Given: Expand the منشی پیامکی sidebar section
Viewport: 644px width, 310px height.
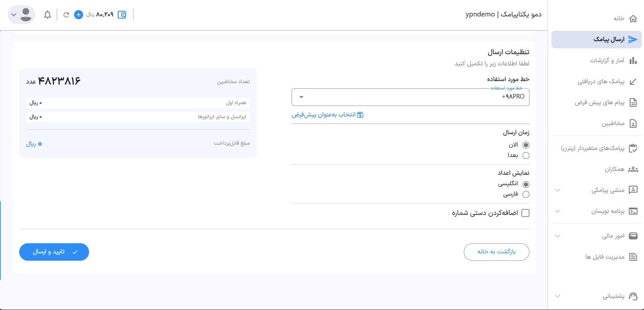Looking at the screenshot, I should pos(558,190).
